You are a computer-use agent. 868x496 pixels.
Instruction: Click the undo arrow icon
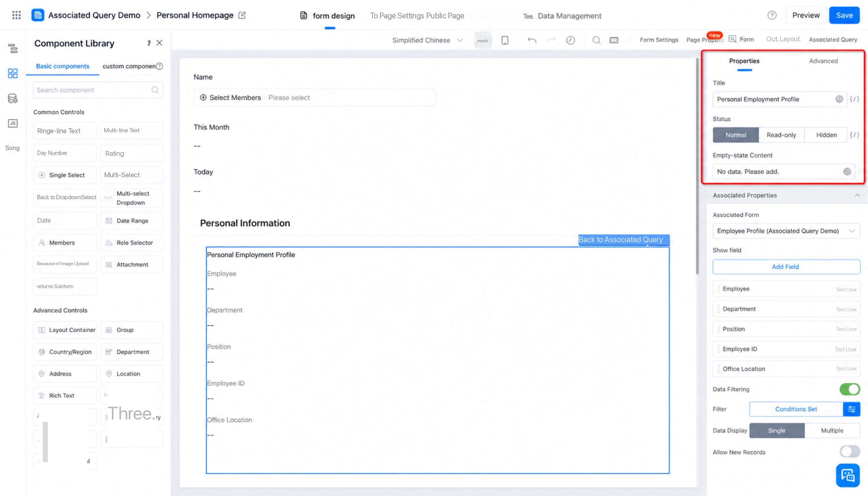click(532, 40)
